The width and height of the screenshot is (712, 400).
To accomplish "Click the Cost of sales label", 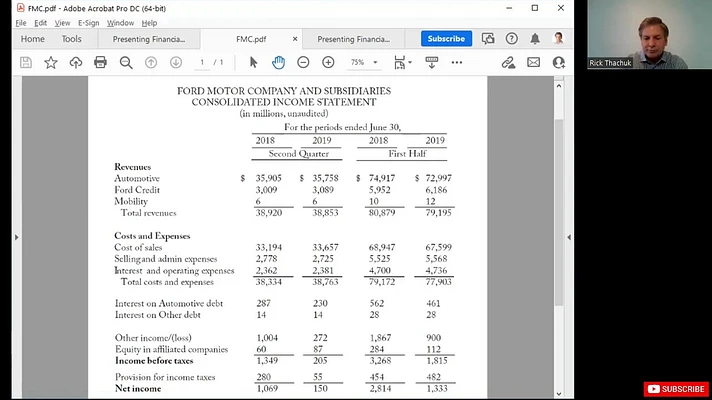I will pos(138,247).
